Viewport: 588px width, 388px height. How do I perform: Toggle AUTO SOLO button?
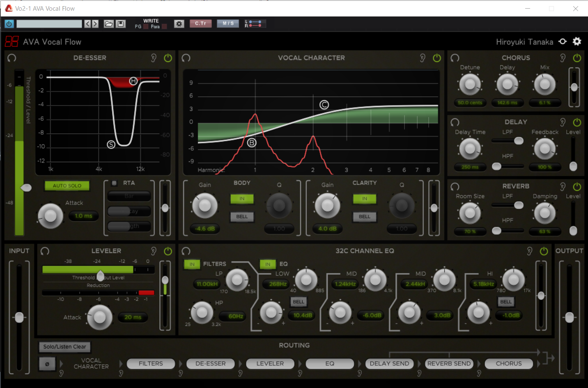[x=67, y=186]
